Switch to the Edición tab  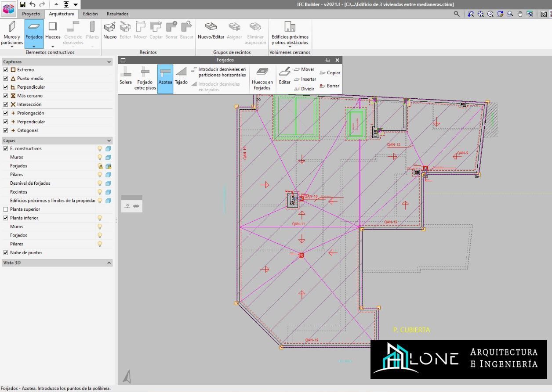pyautogui.click(x=90, y=14)
